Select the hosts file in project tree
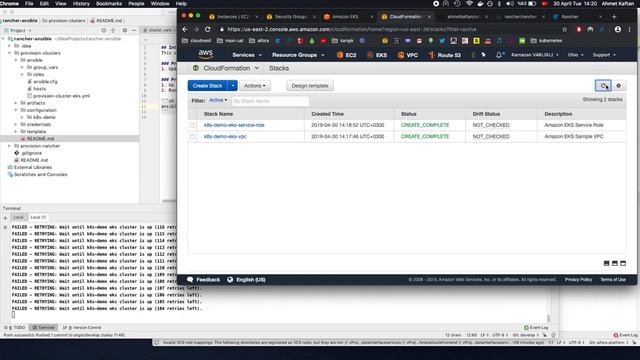640x360 pixels. (40, 89)
